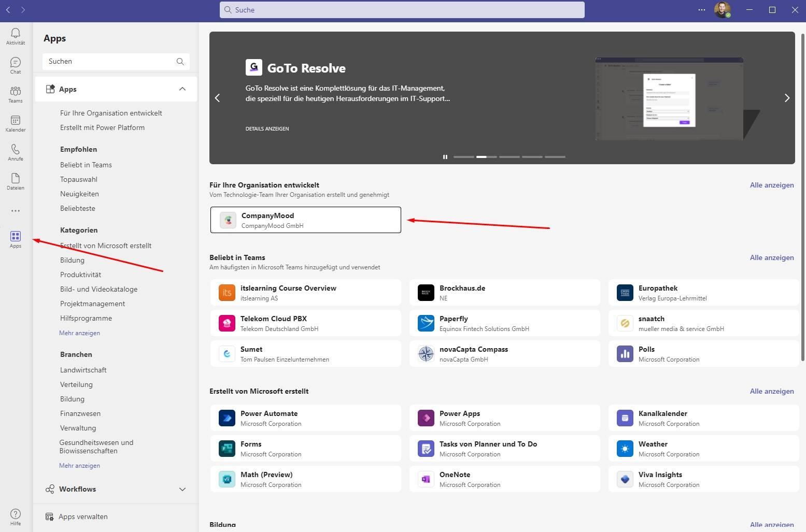Click the OneNote app icon
806x532 pixels.
(426, 479)
